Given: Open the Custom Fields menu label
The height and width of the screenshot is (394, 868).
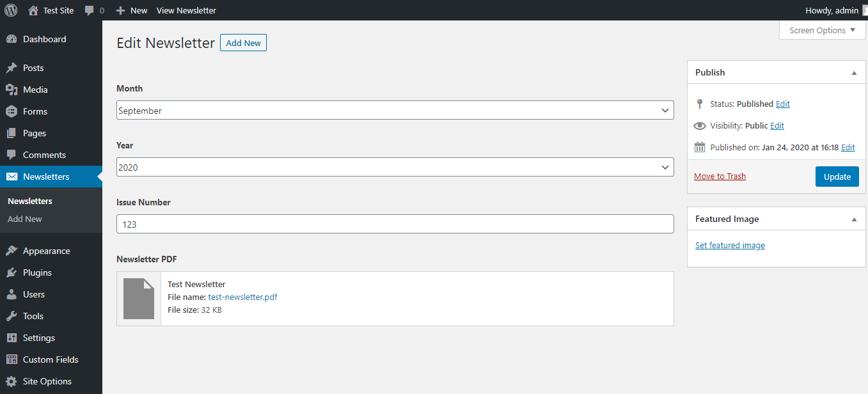Looking at the screenshot, I should point(51,359).
